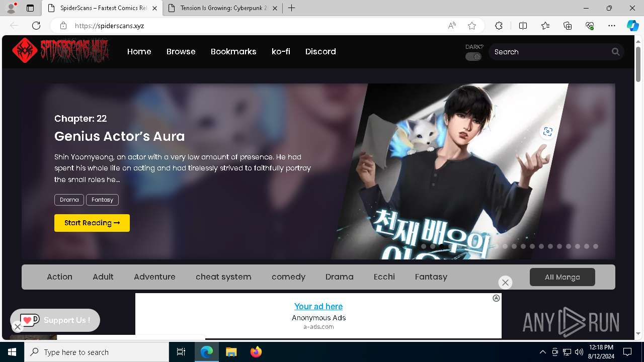The height and width of the screenshot is (362, 644).
Task: Open the Discord link in navigation
Action: (x=320, y=51)
